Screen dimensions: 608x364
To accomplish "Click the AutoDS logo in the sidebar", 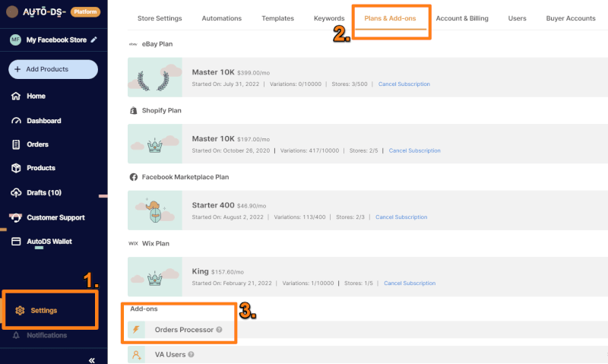I will pyautogui.click(x=44, y=12).
